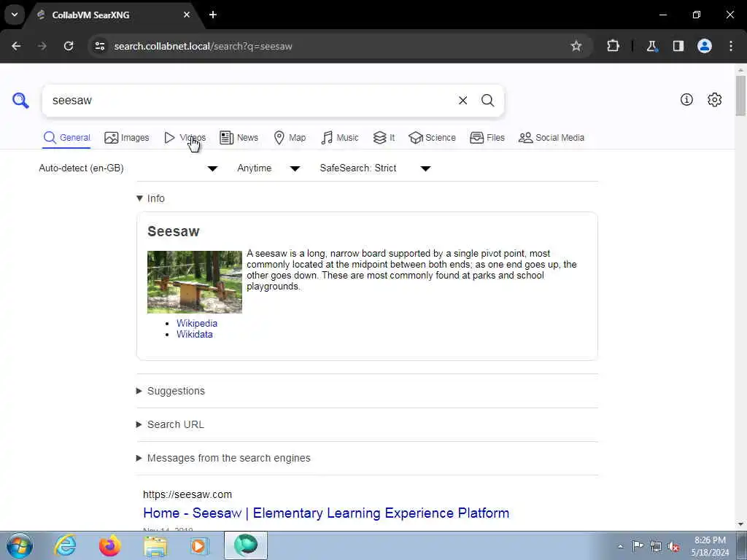
Task: Click the network tray icon
Action: [x=656, y=547]
